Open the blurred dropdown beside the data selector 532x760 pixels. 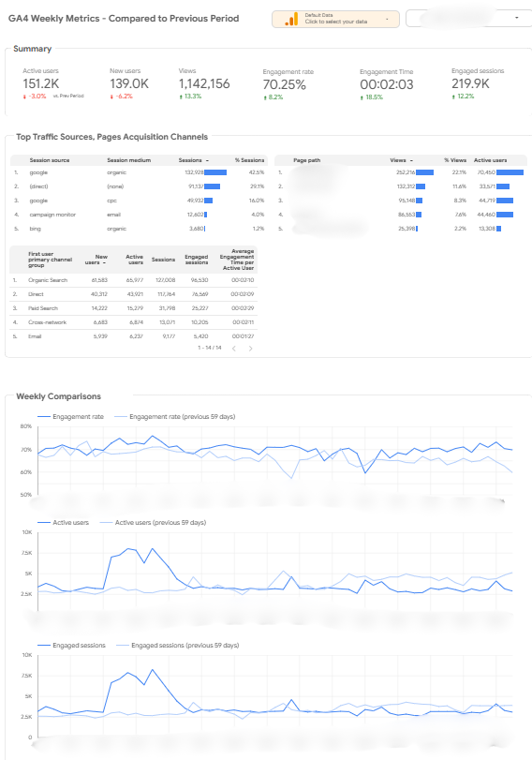tap(468, 19)
